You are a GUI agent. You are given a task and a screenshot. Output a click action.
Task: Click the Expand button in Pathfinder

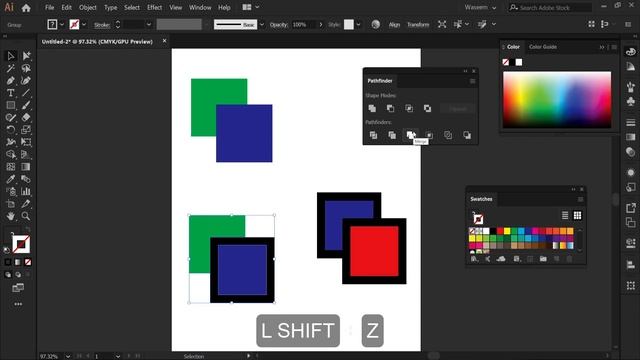pos(458,109)
